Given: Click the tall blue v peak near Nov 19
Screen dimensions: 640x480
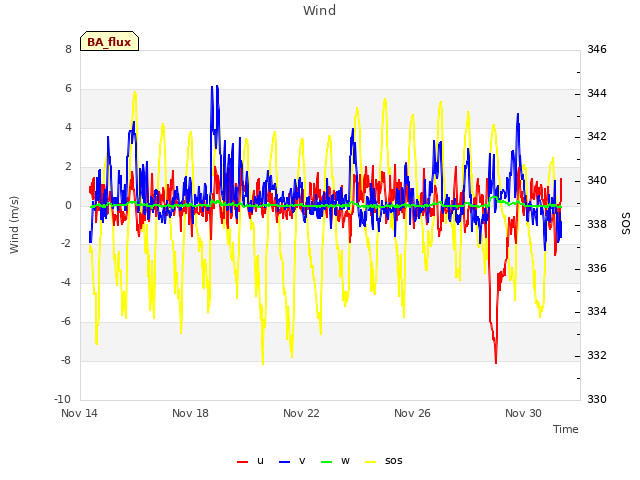Looking at the screenshot, I should (x=217, y=87).
